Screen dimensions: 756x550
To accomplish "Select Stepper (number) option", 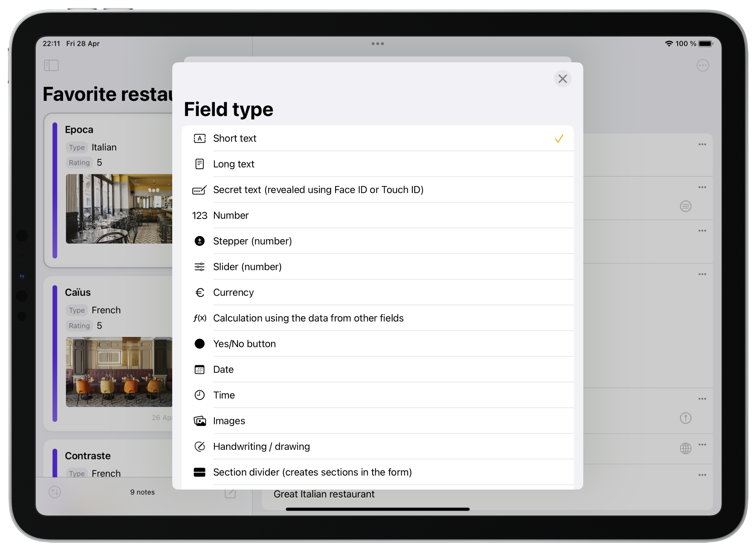I will click(x=377, y=241).
